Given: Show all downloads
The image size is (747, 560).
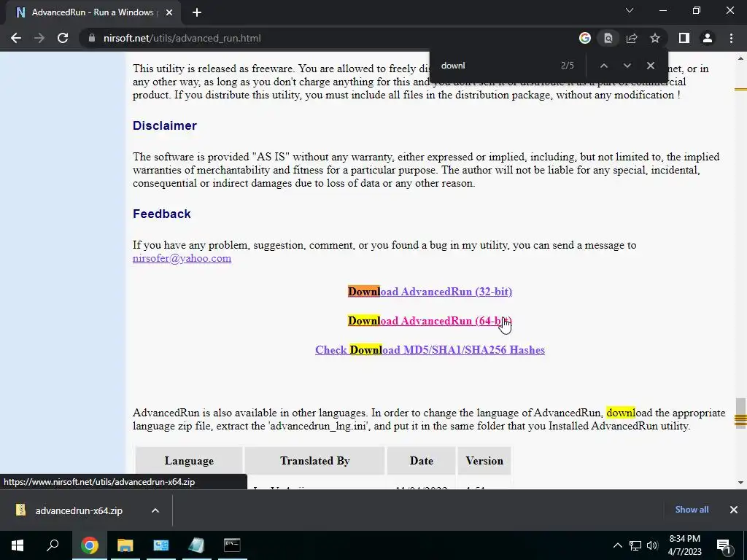Looking at the screenshot, I should coord(692,510).
